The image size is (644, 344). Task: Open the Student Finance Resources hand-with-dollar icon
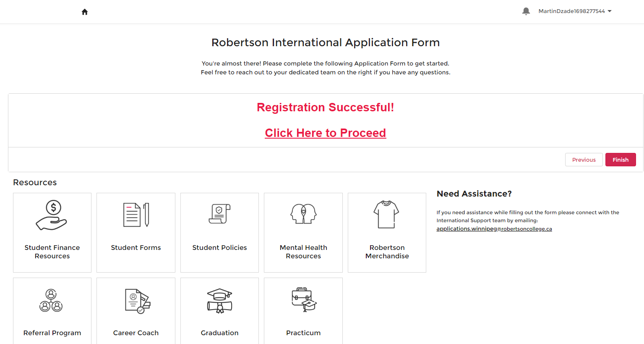52,215
